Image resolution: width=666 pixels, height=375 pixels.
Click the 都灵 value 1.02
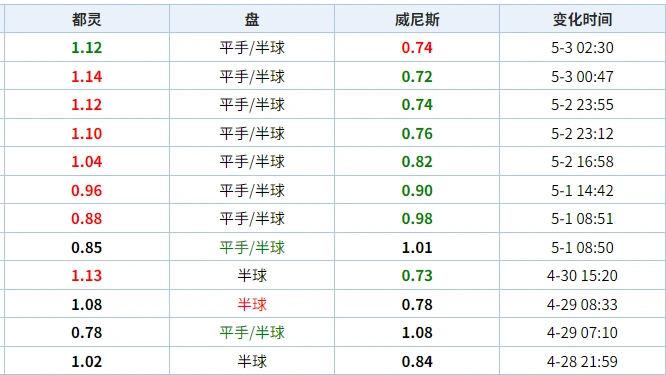[87, 361]
